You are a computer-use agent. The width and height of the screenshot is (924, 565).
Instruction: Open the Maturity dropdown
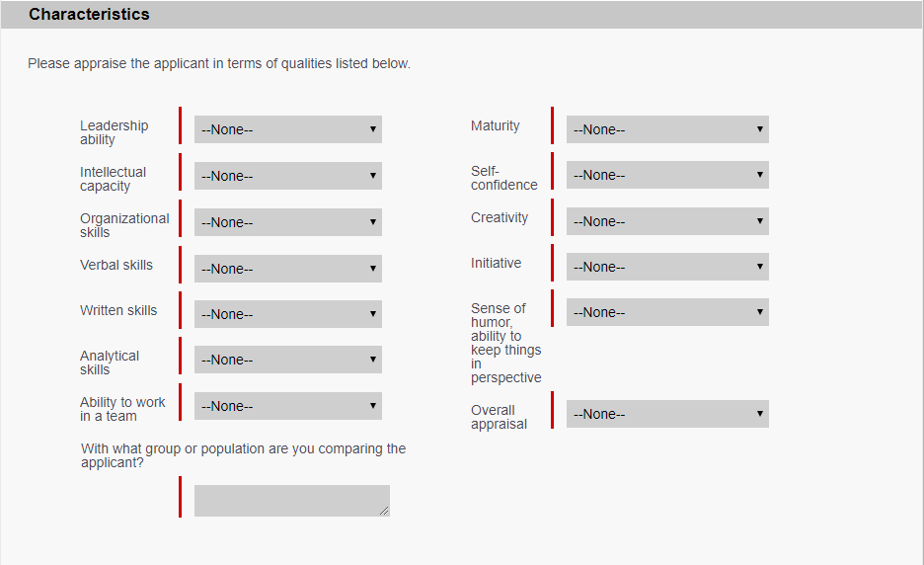pyautogui.click(x=667, y=129)
